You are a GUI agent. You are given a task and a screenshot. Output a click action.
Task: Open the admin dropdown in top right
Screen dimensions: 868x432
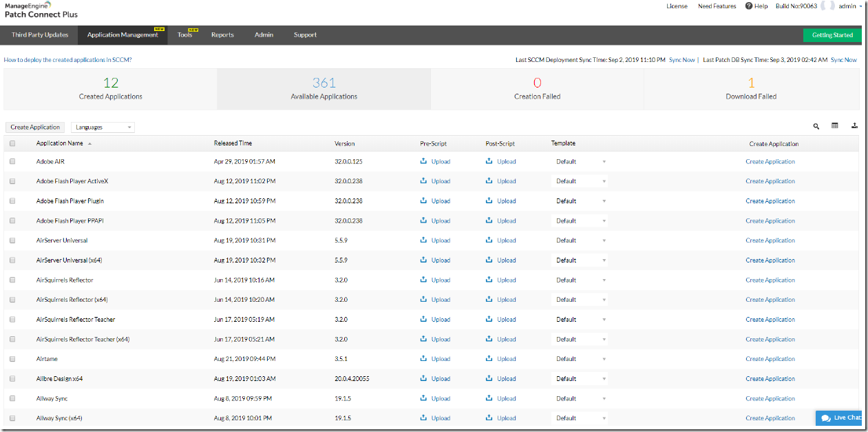tap(849, 6)
